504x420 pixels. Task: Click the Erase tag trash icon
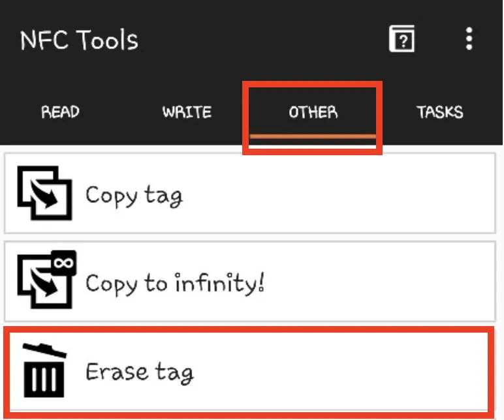click(44, 370)
